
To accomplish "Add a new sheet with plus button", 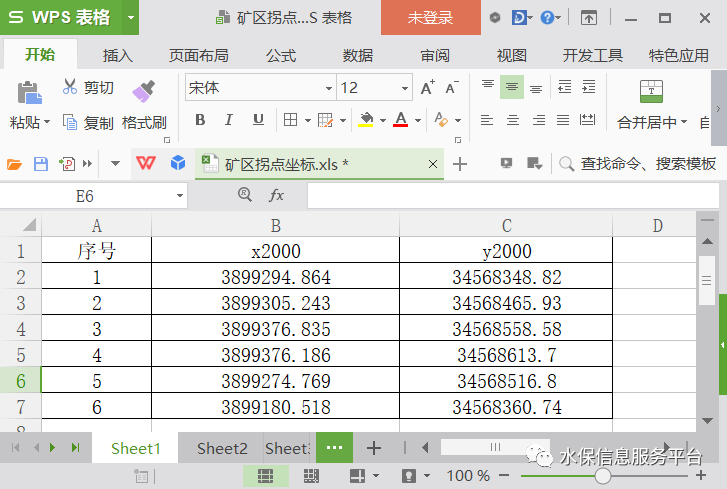I will (374, 448).
